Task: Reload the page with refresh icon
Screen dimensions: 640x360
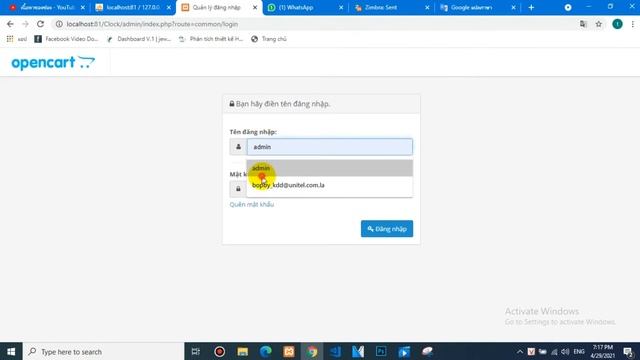Action: (x=40, y=24)
